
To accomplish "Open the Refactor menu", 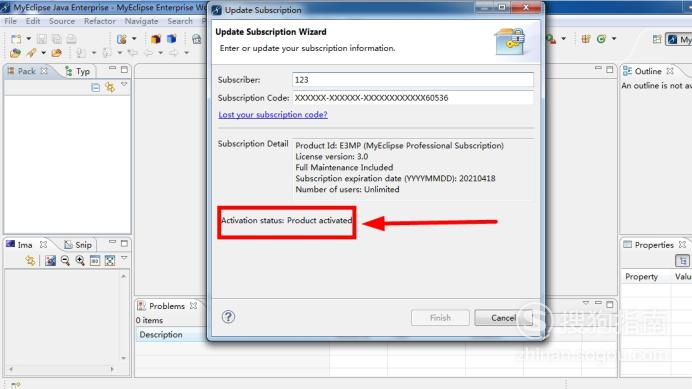I will [x=100, y=21].
